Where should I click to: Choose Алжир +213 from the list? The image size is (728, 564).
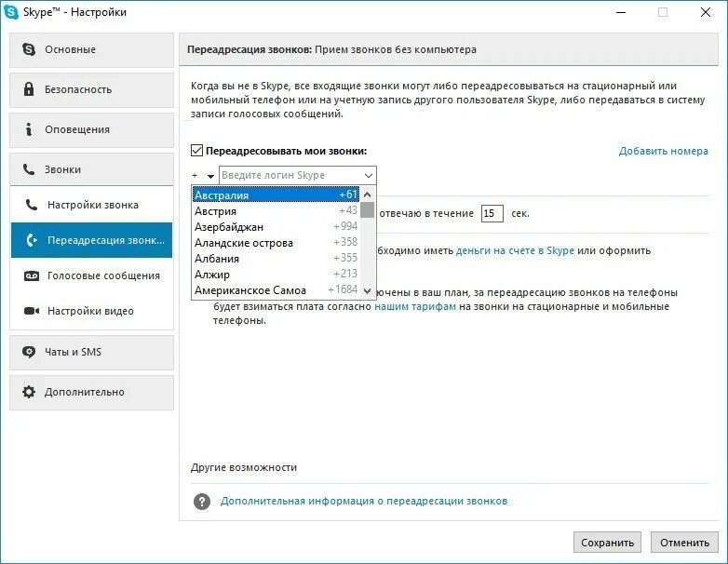276,274
